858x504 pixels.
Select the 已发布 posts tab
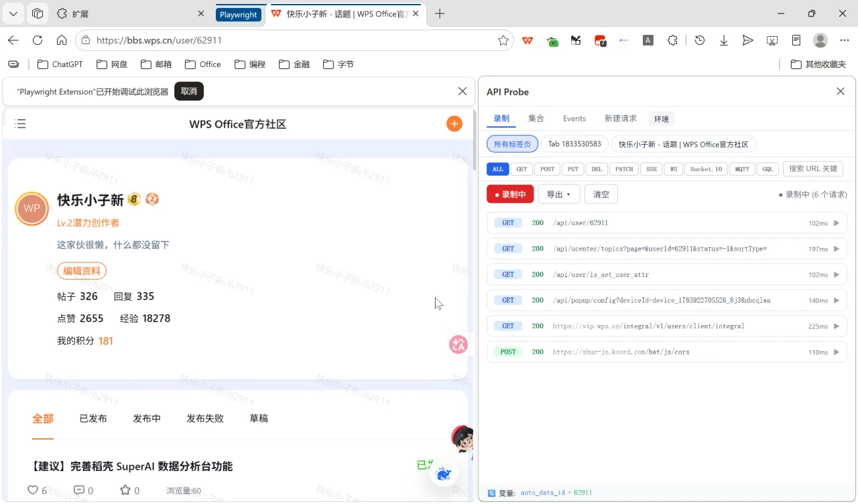[93, 418]
